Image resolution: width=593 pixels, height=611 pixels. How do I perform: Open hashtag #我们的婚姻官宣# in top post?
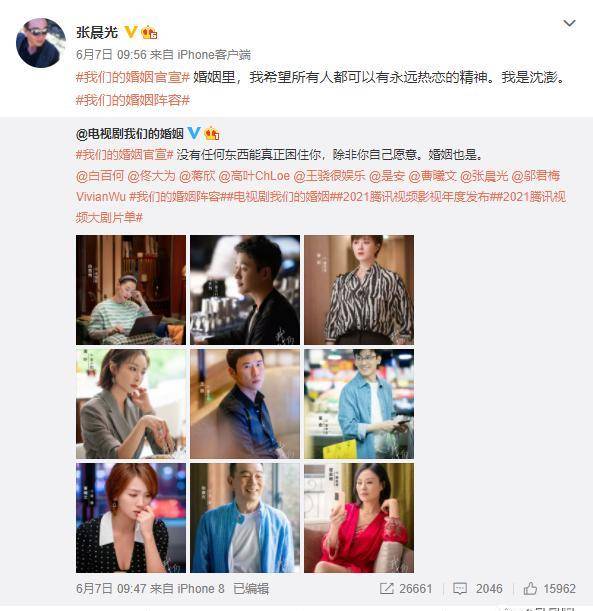point(133,77)
